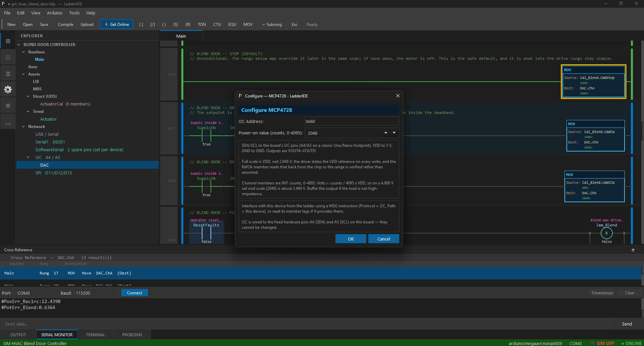Send the serial data
This screenshot has width=644, height=346.
[627, 324]
